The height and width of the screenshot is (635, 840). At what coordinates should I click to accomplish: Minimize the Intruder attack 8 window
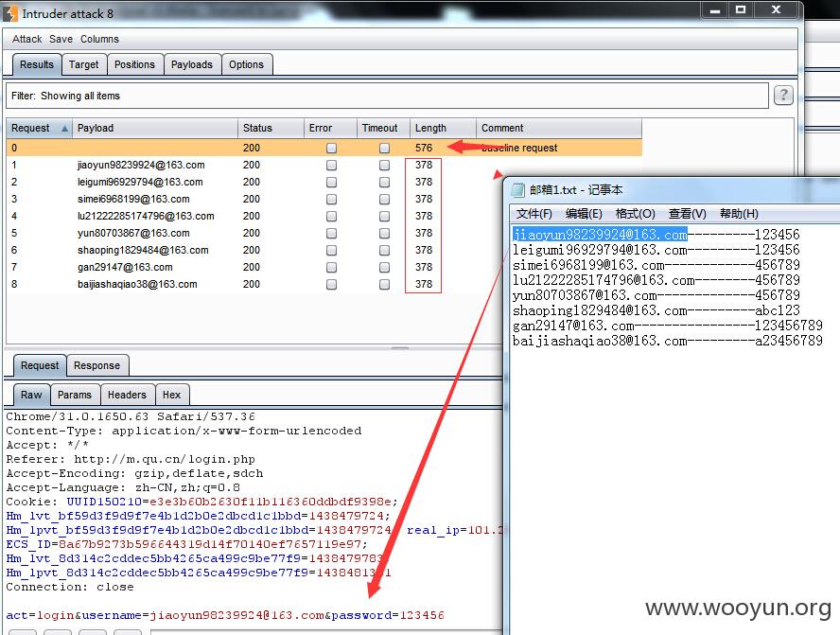715,9
